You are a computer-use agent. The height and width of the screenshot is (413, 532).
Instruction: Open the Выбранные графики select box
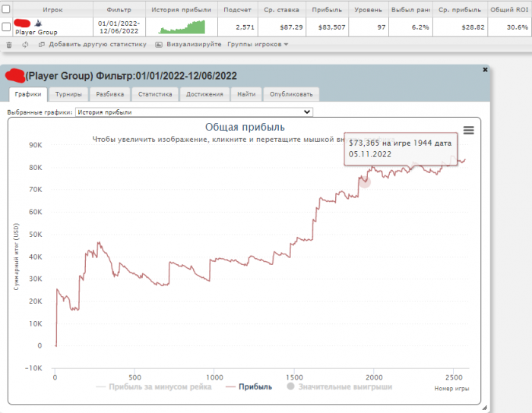tap(194, 112)
